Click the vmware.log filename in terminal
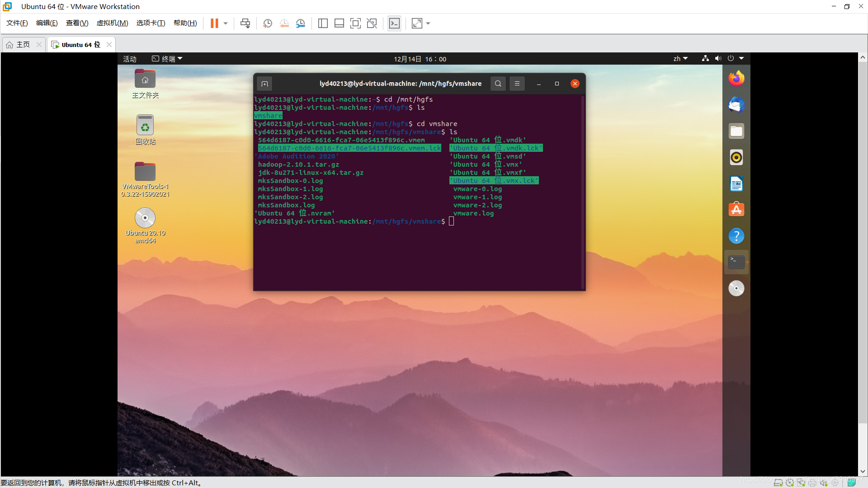 pyautogui.click(x=473, y=213)
